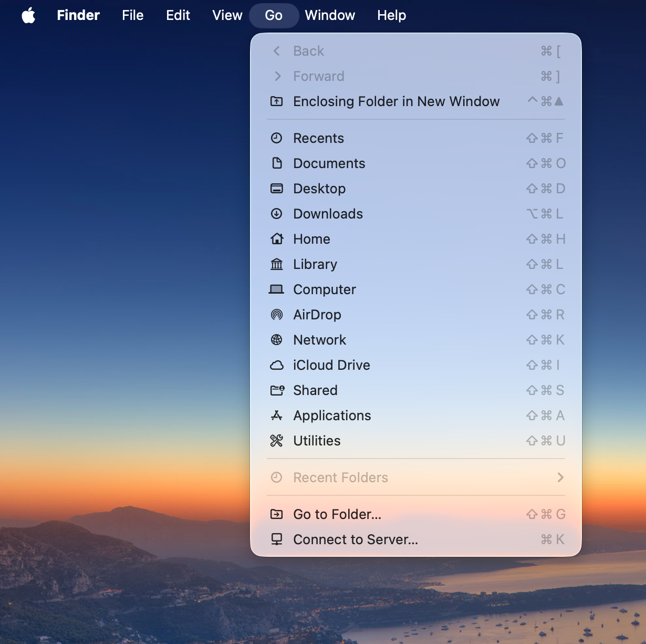Image resolution: width=646 pixels, height=644 pixels.
Task: Click the Home house icon
Action: 277,239
